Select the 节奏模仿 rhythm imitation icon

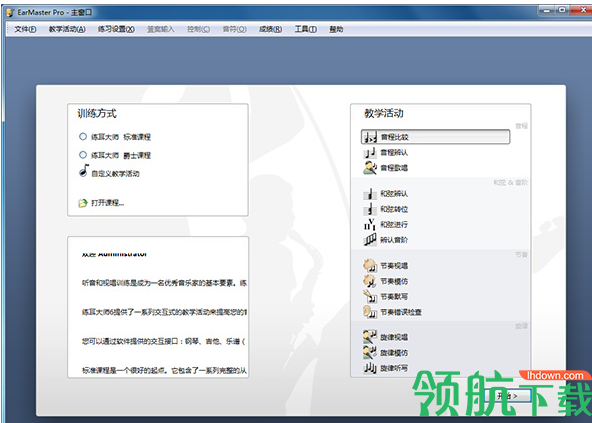coord(370,281)
